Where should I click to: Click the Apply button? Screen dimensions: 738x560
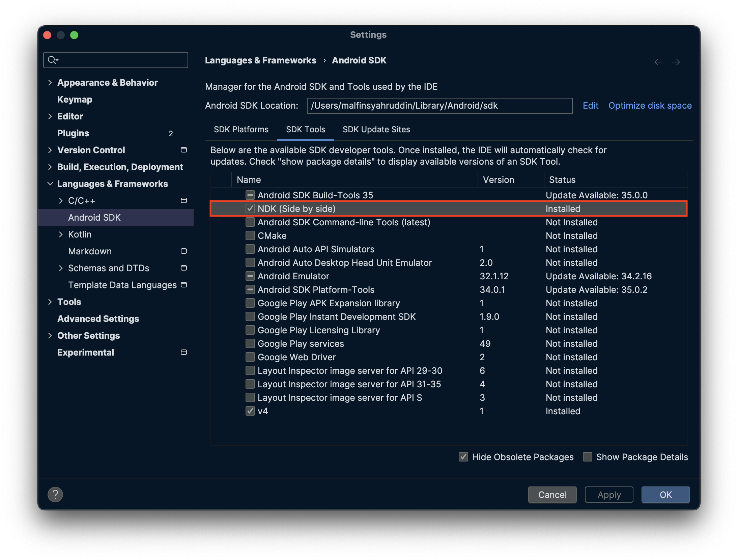(x=608, y=494)
